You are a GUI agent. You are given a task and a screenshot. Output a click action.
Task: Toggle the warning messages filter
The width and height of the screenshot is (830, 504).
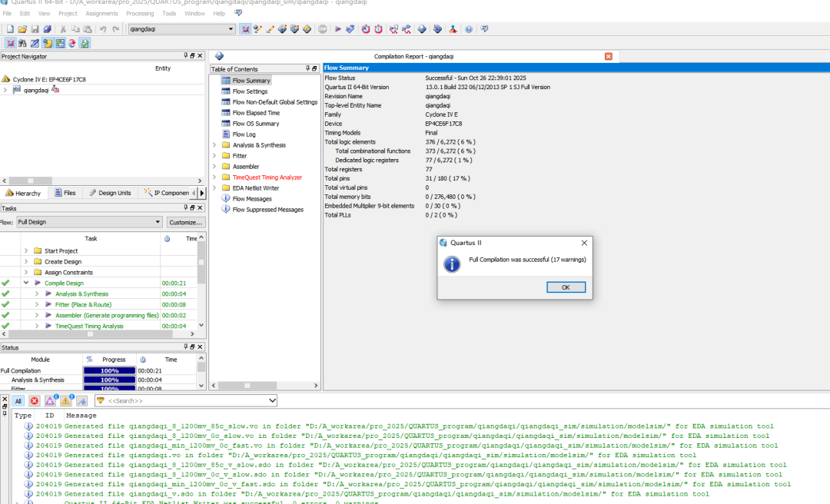[x=65, y=401]
